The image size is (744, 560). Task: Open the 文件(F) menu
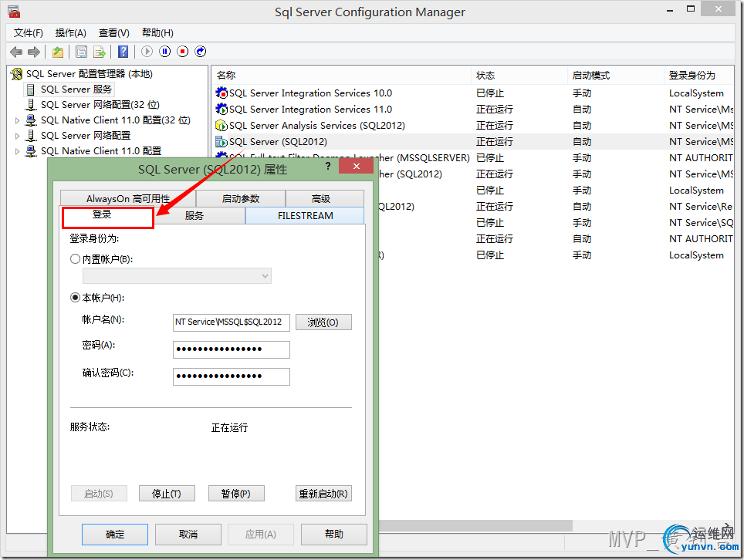click(29, 32)
